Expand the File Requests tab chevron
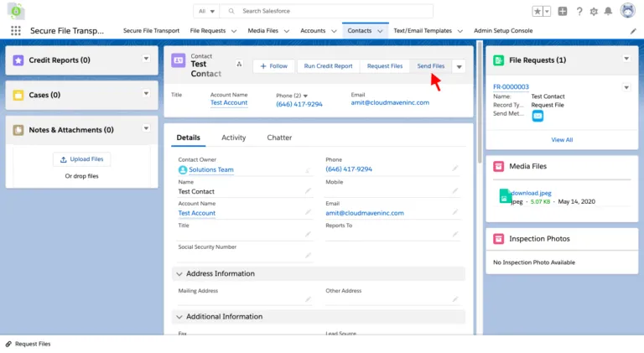The image size is (644, 353). [234, 31]
